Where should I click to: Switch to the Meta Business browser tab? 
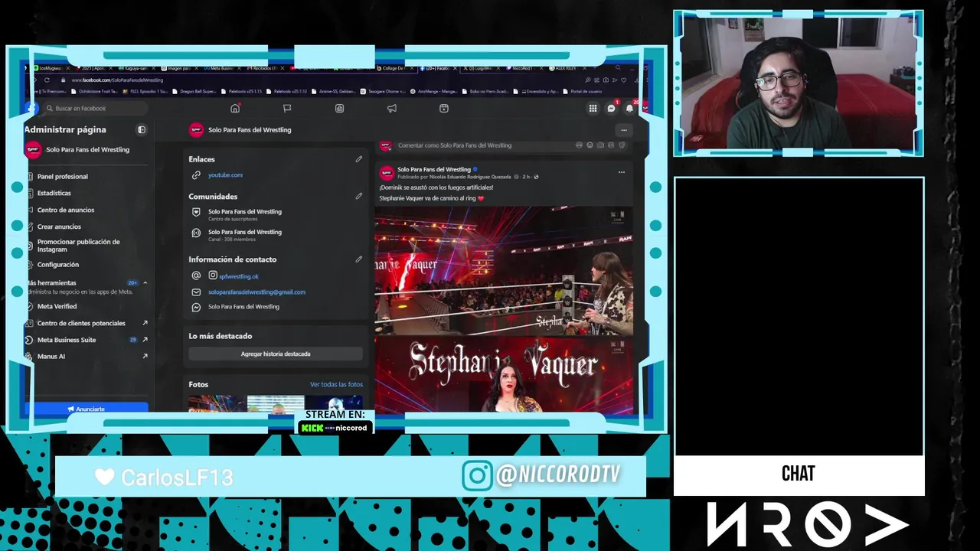(x=221, y=68)
